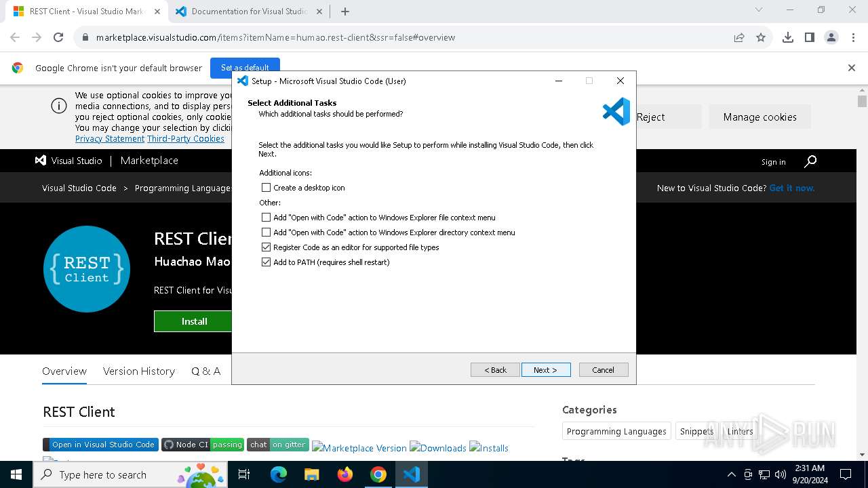Click the address bar URL
This screenshot has width=868, height=488.
pos(275,37)
